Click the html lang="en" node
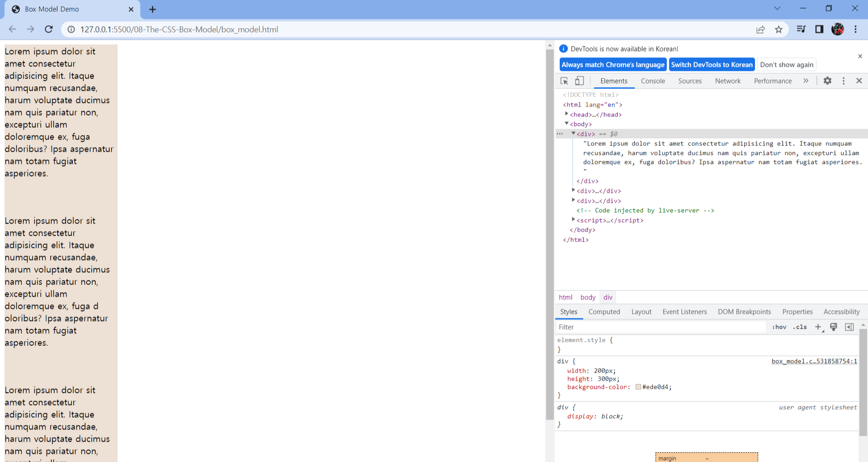The image size is (868, 462). tap(593, 105)
